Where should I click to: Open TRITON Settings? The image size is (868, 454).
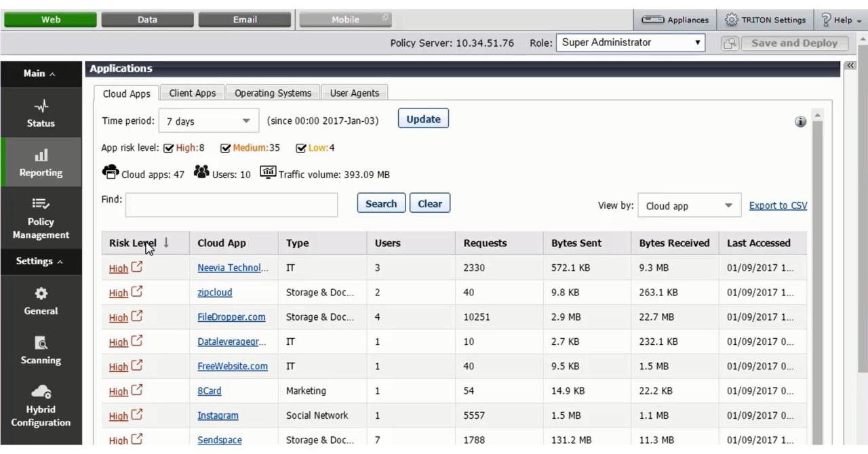pos(765,20)
